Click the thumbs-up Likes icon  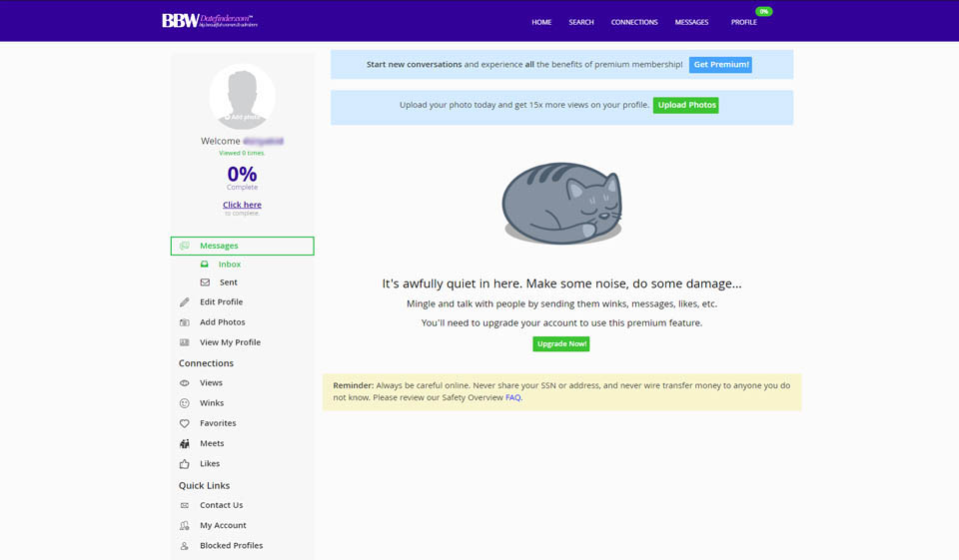tap(184, 464)
